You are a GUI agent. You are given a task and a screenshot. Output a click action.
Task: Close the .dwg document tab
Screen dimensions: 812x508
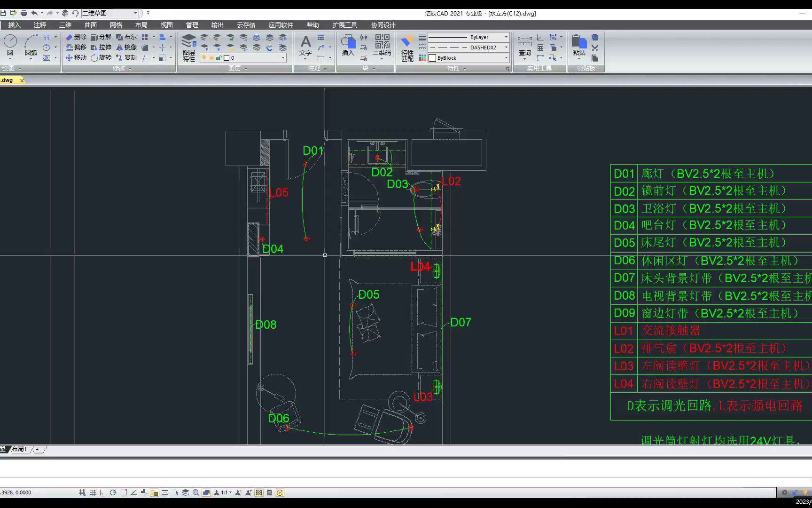point(22,80)
